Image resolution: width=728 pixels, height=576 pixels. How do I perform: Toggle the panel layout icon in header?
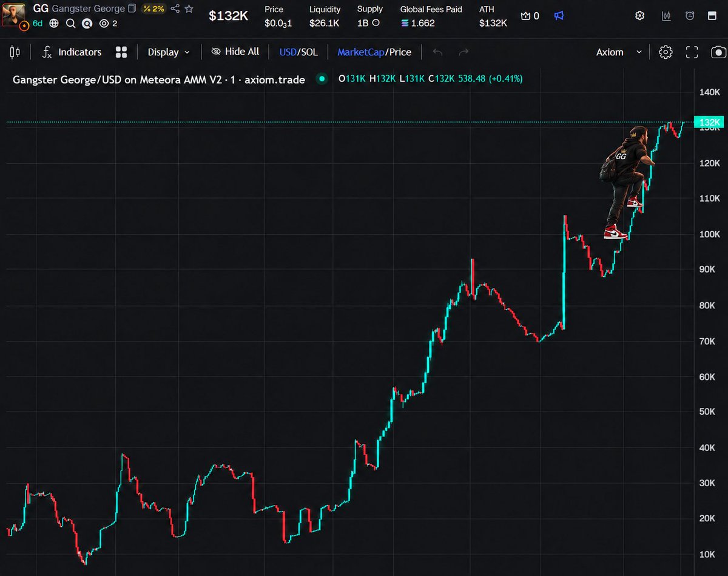click(x=712, y=16)
